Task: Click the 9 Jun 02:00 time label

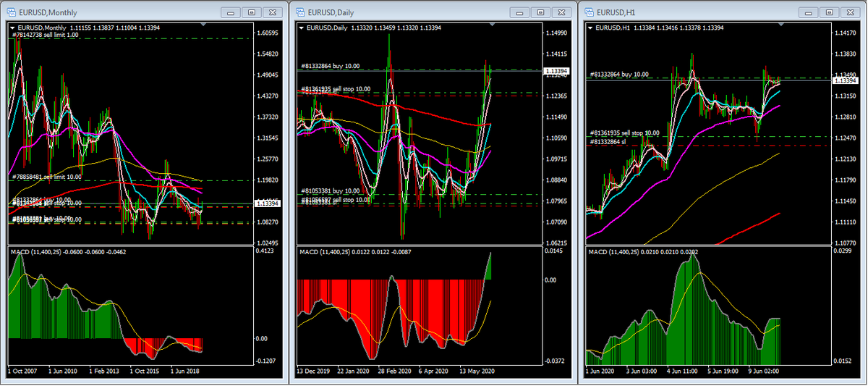Action: 765,370
